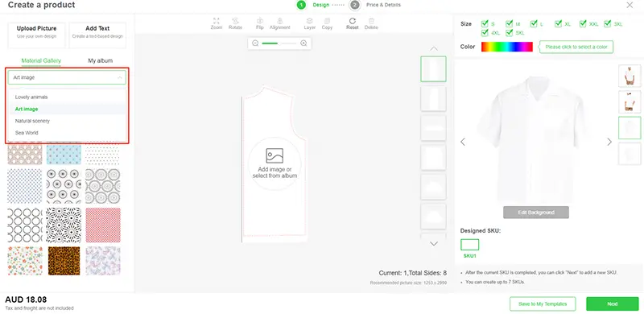Move down the side list with down chevron
This screenshot has height=314, width=644.
(434, 244)
